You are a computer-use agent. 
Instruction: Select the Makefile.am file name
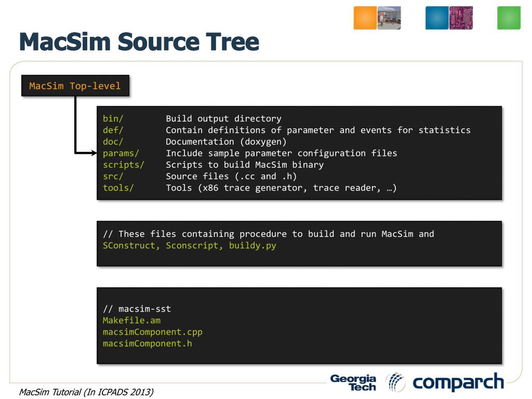tap(131, 321)
